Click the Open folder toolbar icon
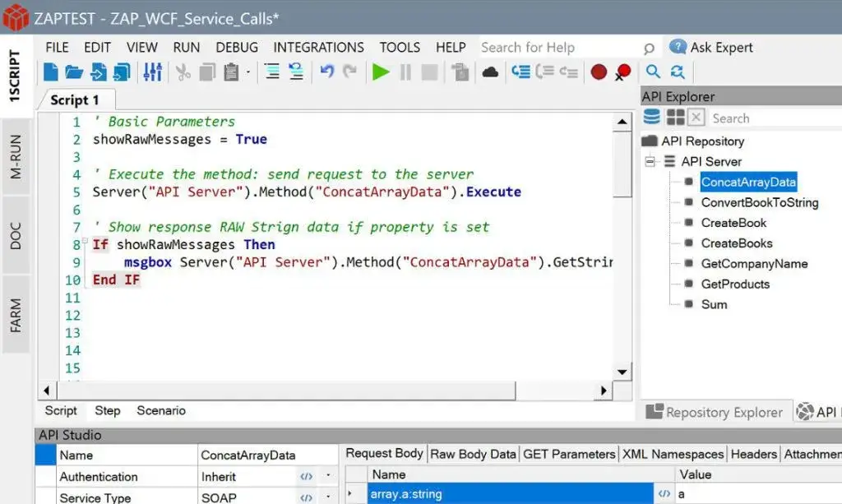 [74, 72]
